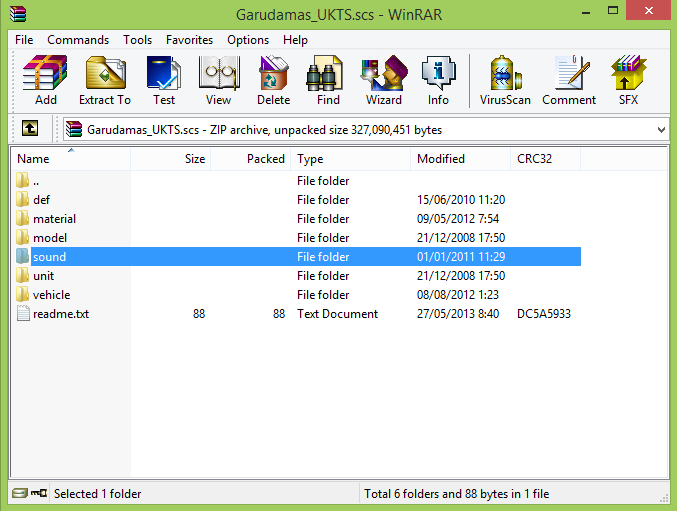
Task: Click the date 08/08/2012 1:23
Action: [458, 294]
